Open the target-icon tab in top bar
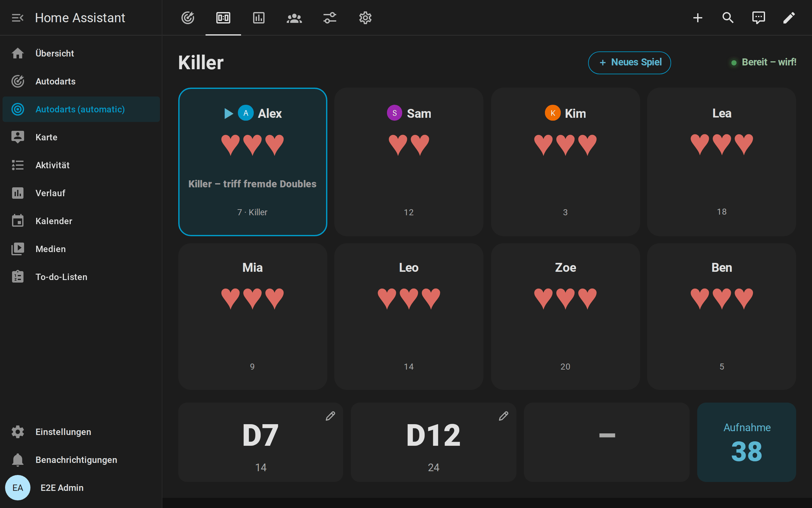The height and width of the screenshot is (508, 812). pos(188,18)
